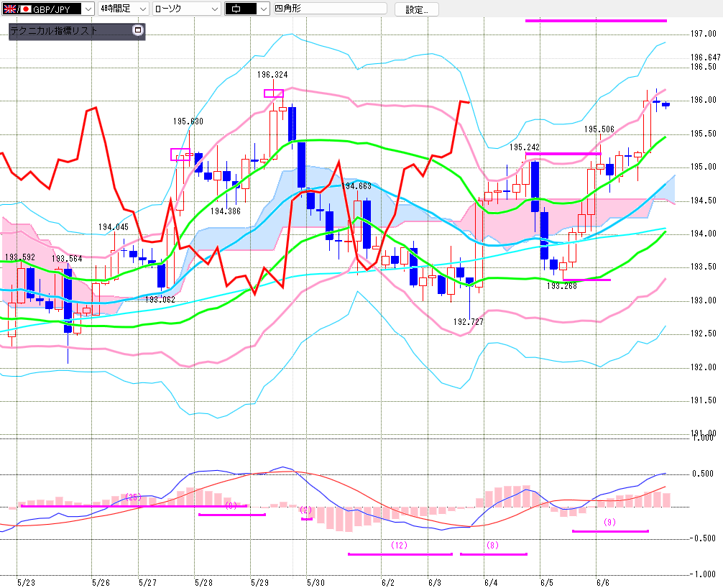
Task: Click the テクニカル指標リスト panel title
Action: (54, 31)
